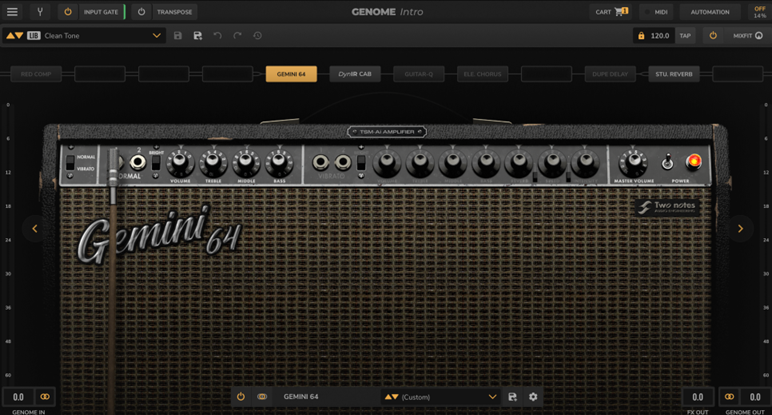Click the OFF 14% CPU indicator
772x415 pixels.
pyautogui.click(x=760, y=12)
